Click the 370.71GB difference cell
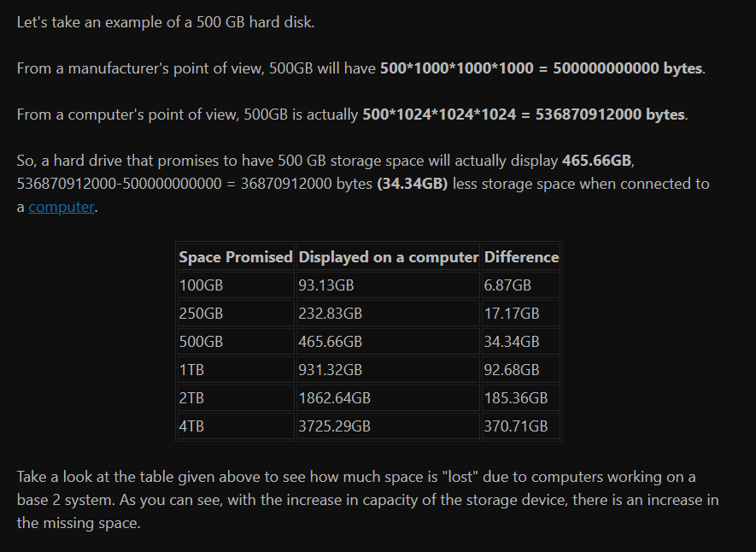The height and width of the screenshot is (552, 756). pos(521,426)
